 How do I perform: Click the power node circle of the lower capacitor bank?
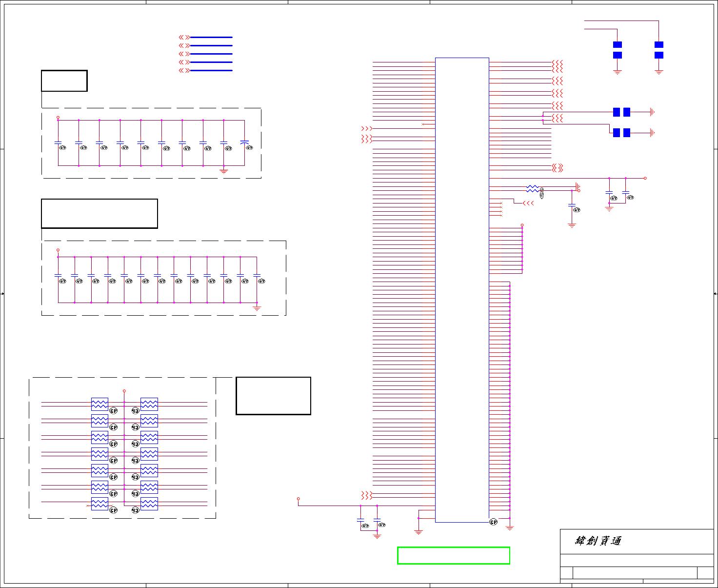(58, 250)
